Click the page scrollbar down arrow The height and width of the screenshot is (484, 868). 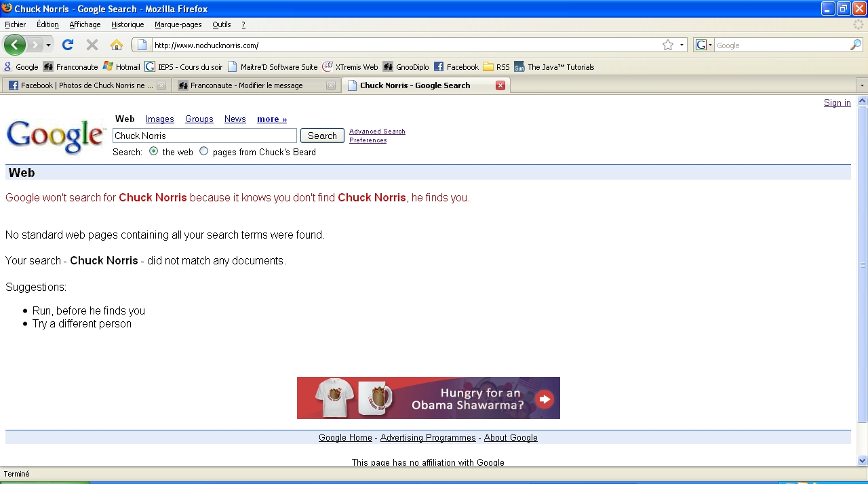click(x=863, y=461)
